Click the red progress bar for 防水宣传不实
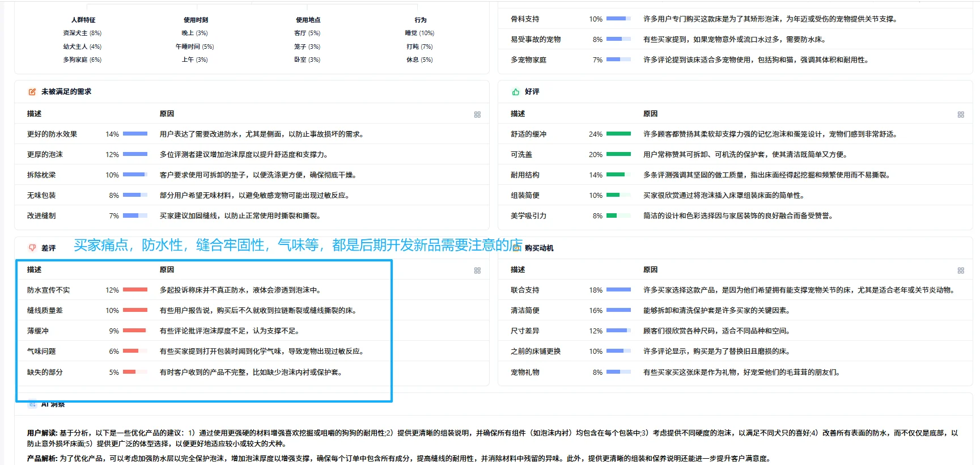The image size is (980, 465). click(x=135, y=290)
